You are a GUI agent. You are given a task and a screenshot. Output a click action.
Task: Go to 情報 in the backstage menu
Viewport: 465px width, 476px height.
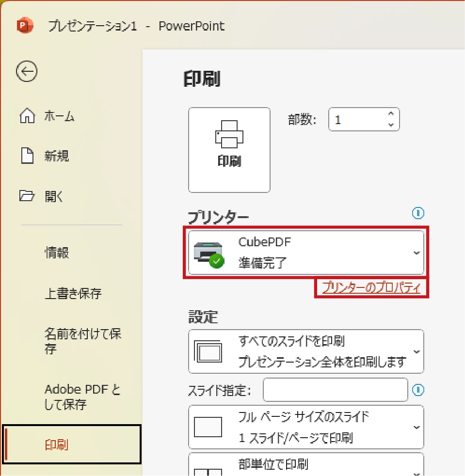click(57, 253)
